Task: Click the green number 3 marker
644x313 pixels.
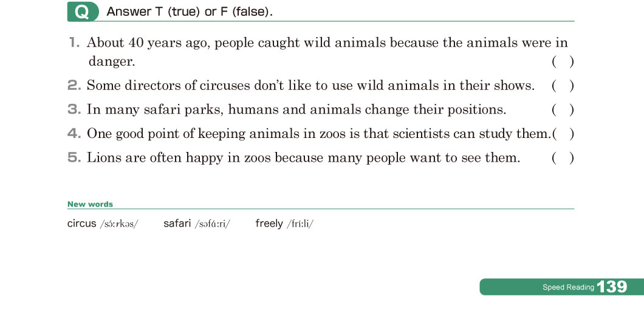Action: click(x=74, y=110)
